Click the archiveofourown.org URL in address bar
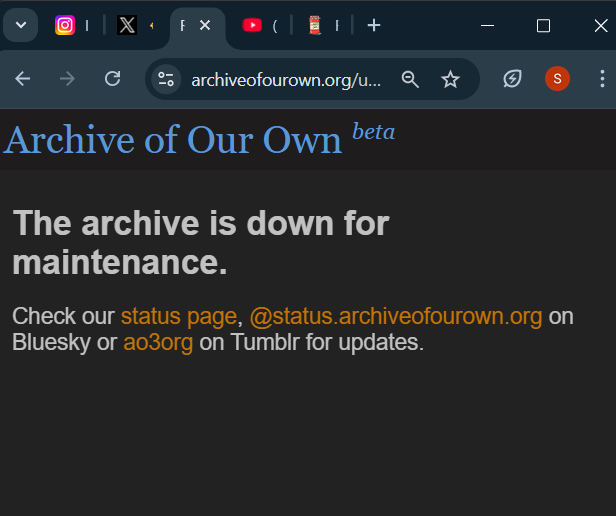This screenshot has height=516, width=616. (x=286, y=80)
